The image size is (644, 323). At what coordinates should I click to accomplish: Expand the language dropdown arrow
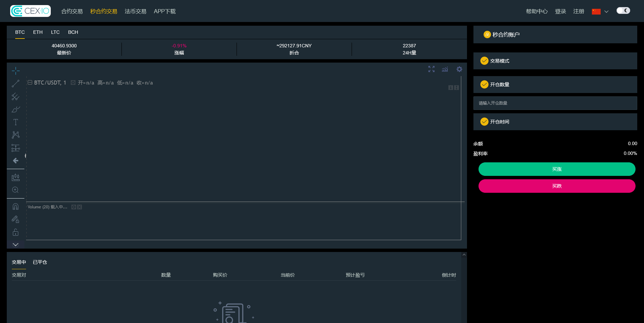(x=606, y=11)
